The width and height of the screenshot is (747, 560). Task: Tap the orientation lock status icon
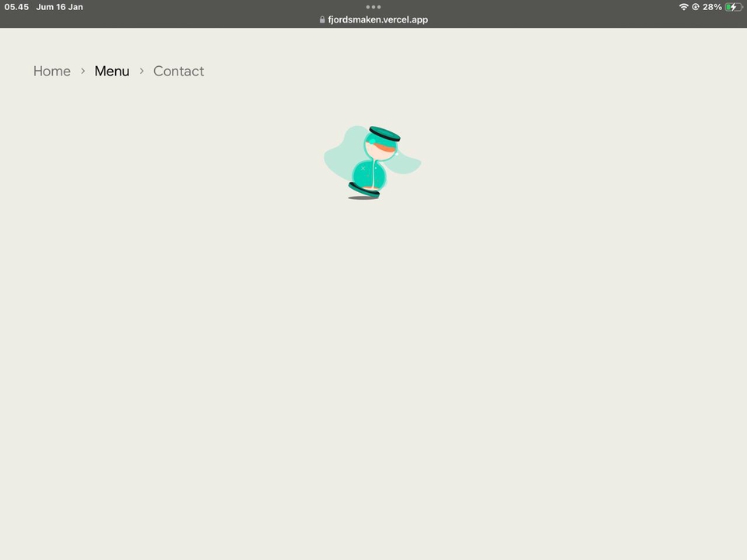coord(695,7)
